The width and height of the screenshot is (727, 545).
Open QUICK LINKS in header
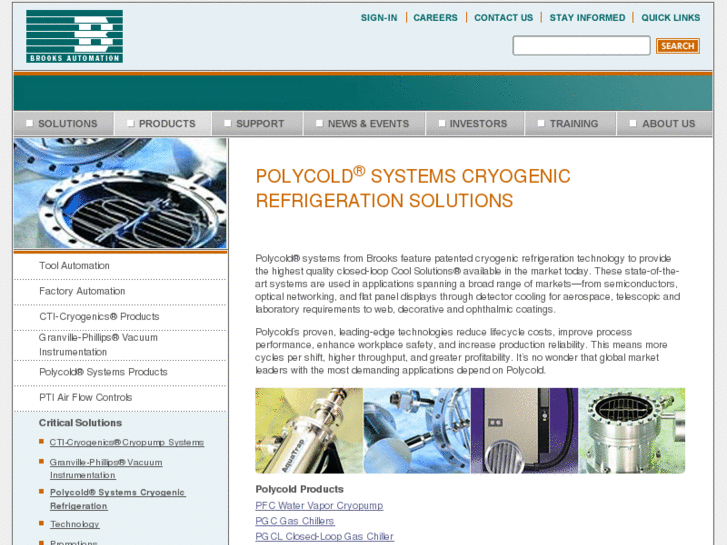coord(670,18)
